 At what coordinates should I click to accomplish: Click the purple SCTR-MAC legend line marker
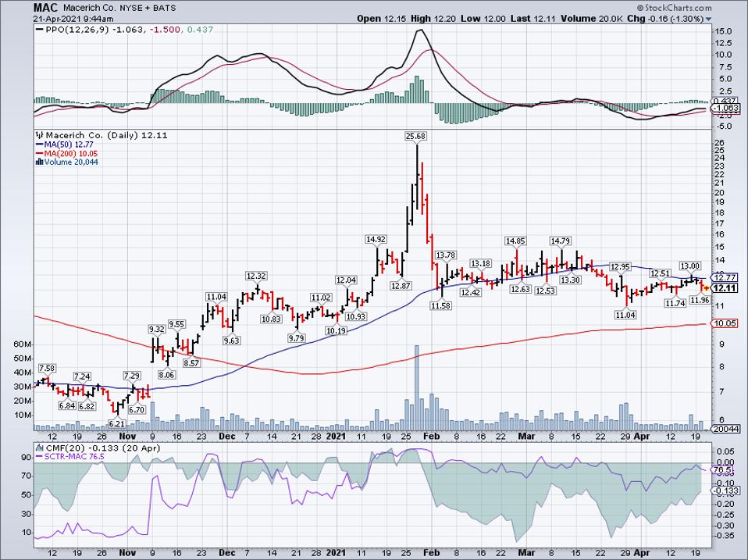(40, 457)
